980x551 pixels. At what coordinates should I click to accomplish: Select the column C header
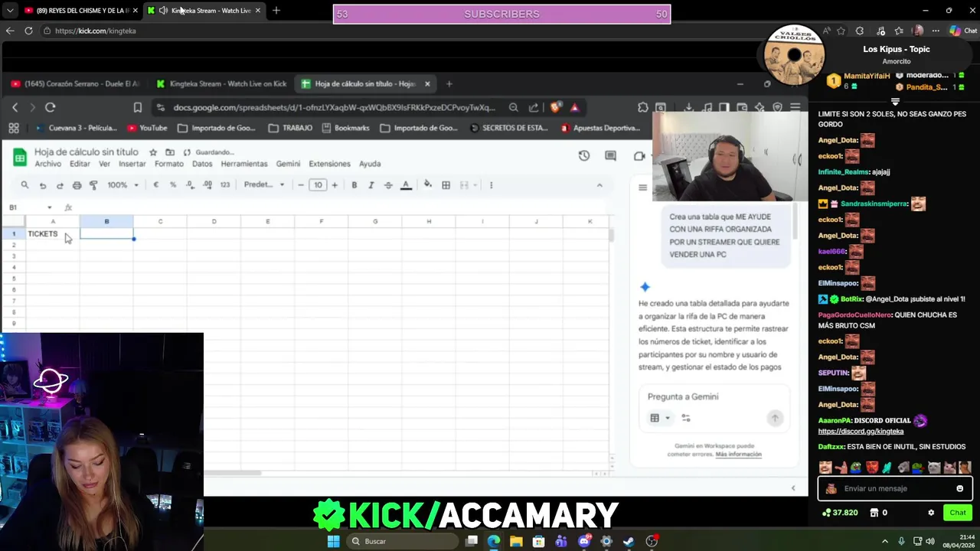coord(160,221)
